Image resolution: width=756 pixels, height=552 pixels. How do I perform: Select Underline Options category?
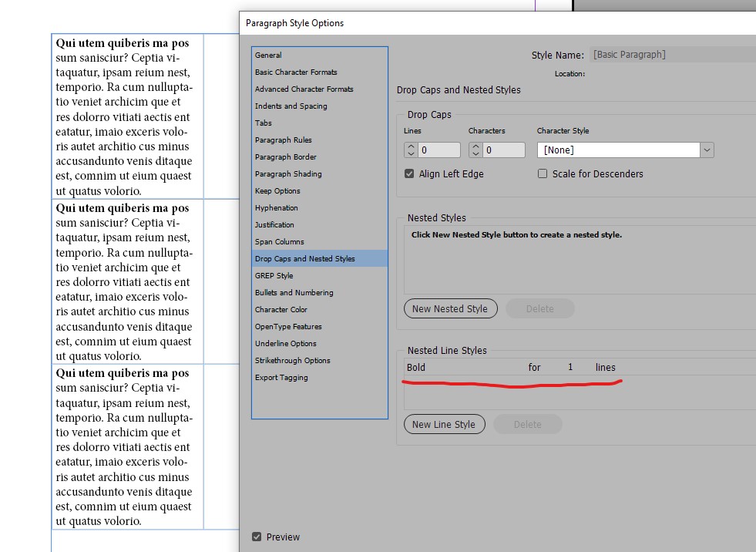(x=319, y=343)
